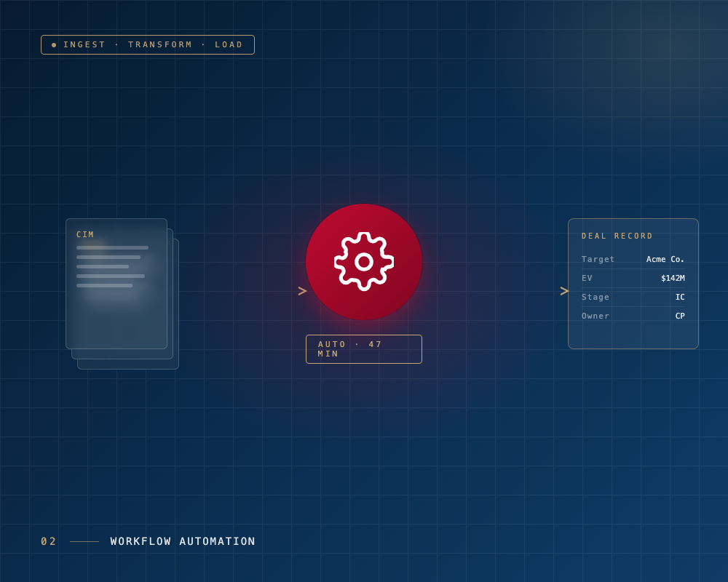Click the chevron pointing to Deal Record

coord(564,291)
